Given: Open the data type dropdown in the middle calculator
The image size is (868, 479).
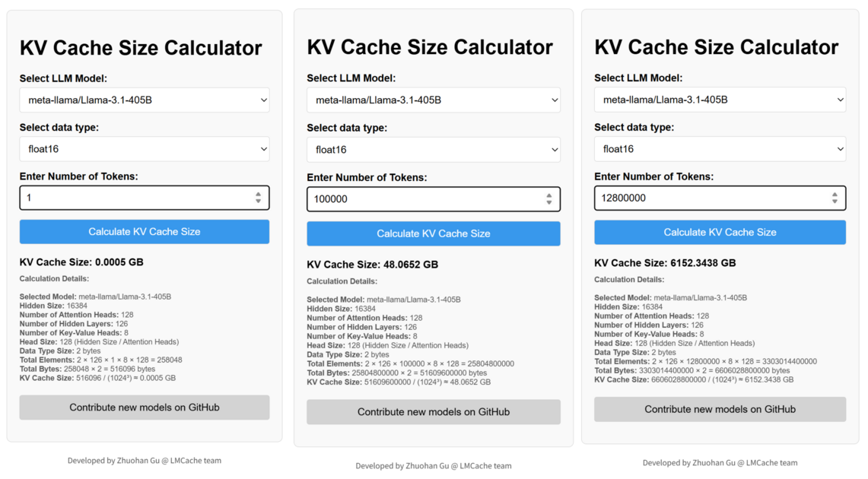Looking at the screenshot, I should tap(433, 149).
